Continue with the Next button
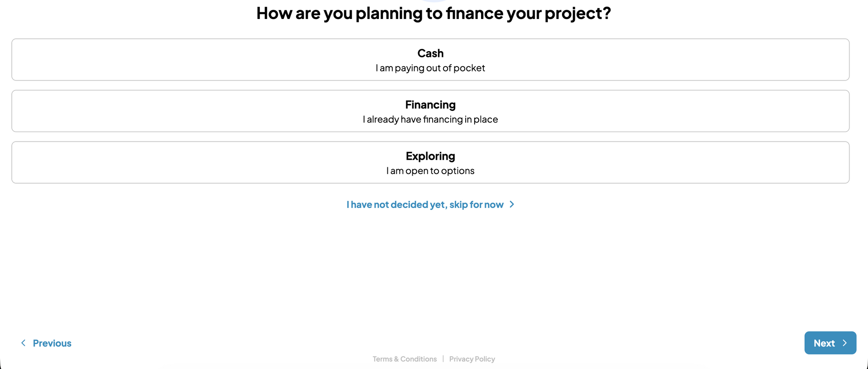The width and height of the screenshot is (868, 369). coord(830,343)
